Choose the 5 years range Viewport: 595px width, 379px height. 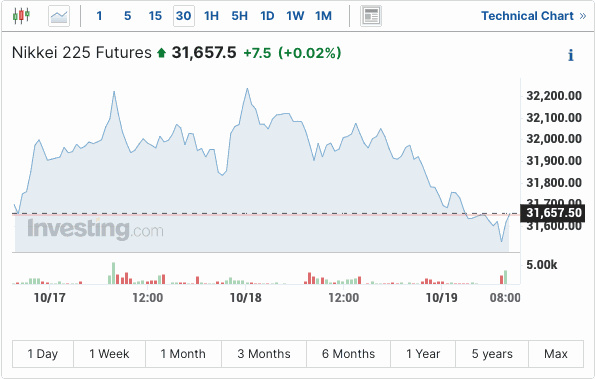click(x=492, y=354)
